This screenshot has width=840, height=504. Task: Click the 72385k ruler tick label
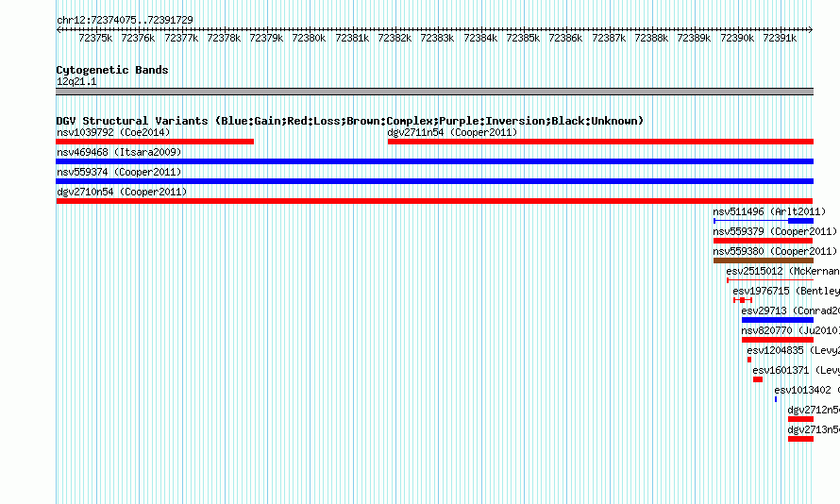(x=523, y=38)
